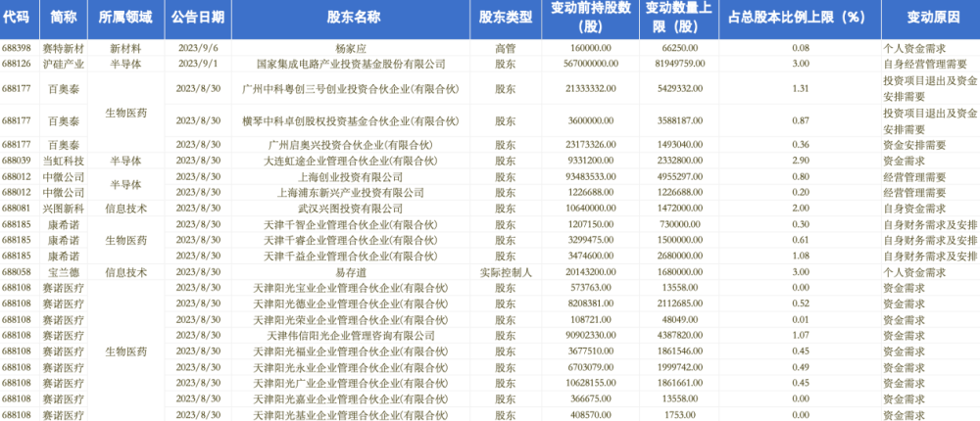Select shareholder 天津阳光嘉业企业管理合伙企业
980x421 pixels.
[x=351, y=398]
